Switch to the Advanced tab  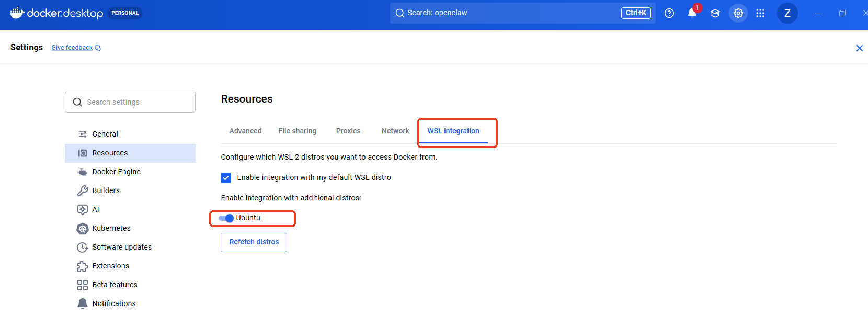pyautogui.click(x=246, y=131)
